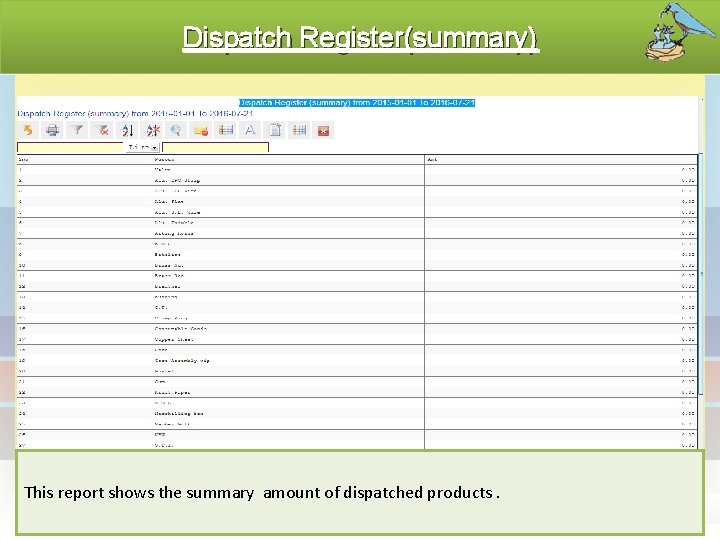Click the left yellow filter input field
Viewport: 720px width, 540px height.
click(x=71, y=147)
